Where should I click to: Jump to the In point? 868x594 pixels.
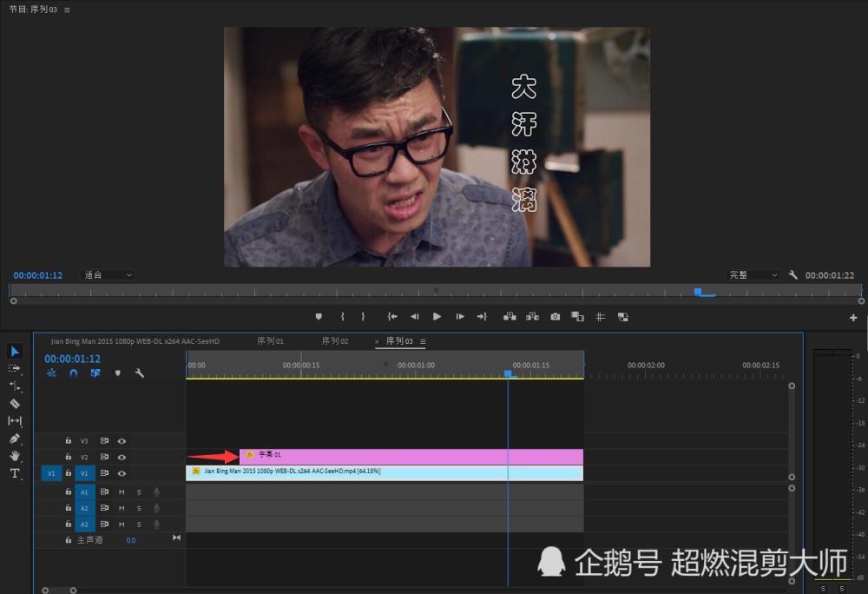coord(392,317)
